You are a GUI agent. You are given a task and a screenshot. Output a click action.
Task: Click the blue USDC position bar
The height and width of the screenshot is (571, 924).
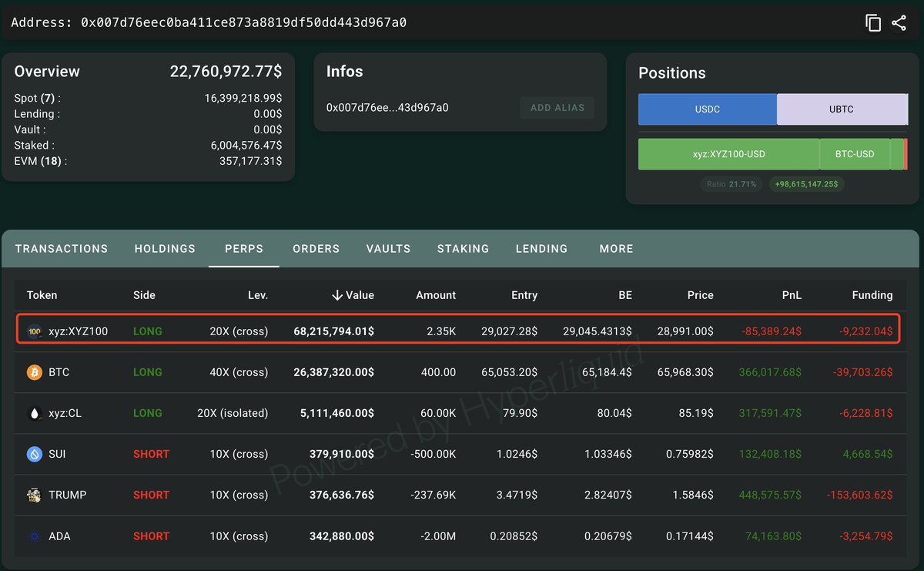coord(708,109)
